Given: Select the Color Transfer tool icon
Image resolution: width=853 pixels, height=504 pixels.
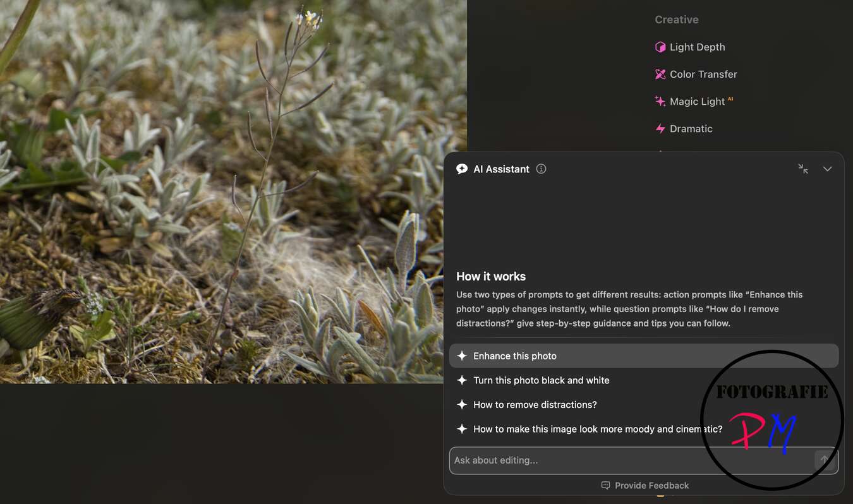Looking at the screenshot, I should point(660,75).
